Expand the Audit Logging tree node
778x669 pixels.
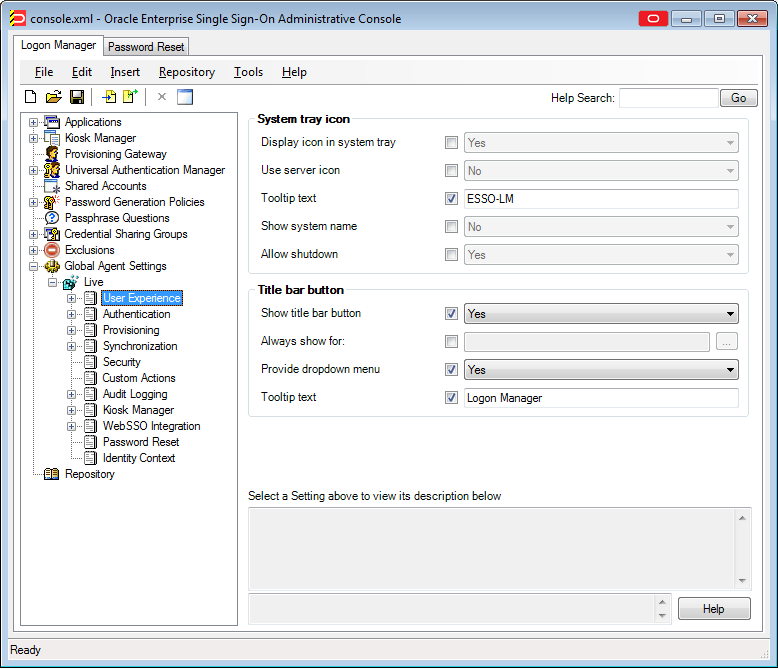(x=71, y=394)
